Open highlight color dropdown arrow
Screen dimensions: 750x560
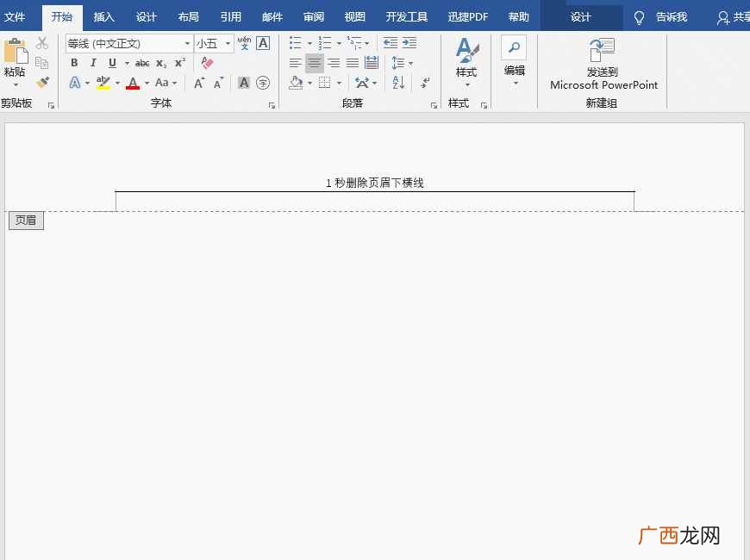click(x=117, y=84)
